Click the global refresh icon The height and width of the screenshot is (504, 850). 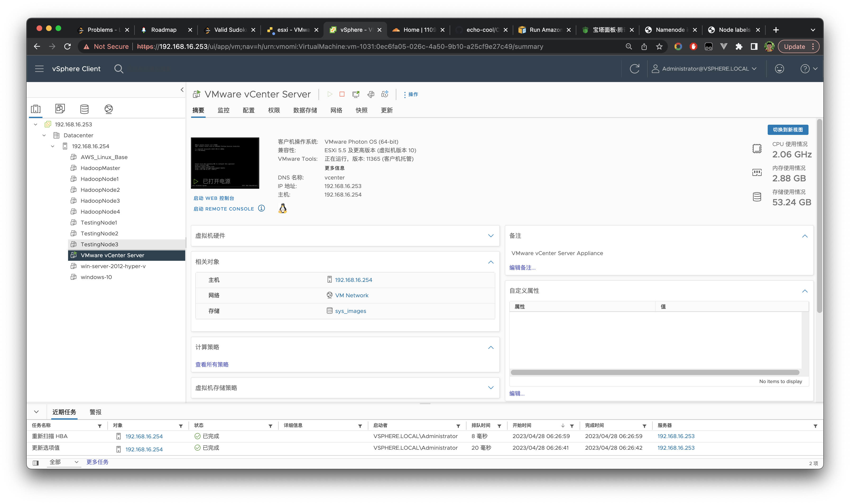634,69
